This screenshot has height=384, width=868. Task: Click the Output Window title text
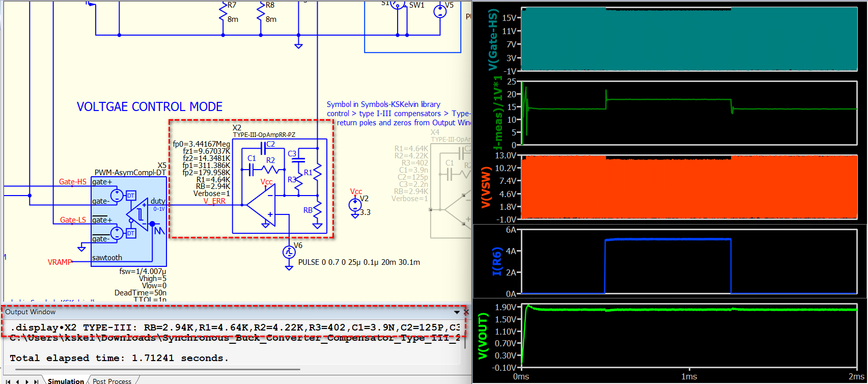pyautogui.click(x=31, y=312)
